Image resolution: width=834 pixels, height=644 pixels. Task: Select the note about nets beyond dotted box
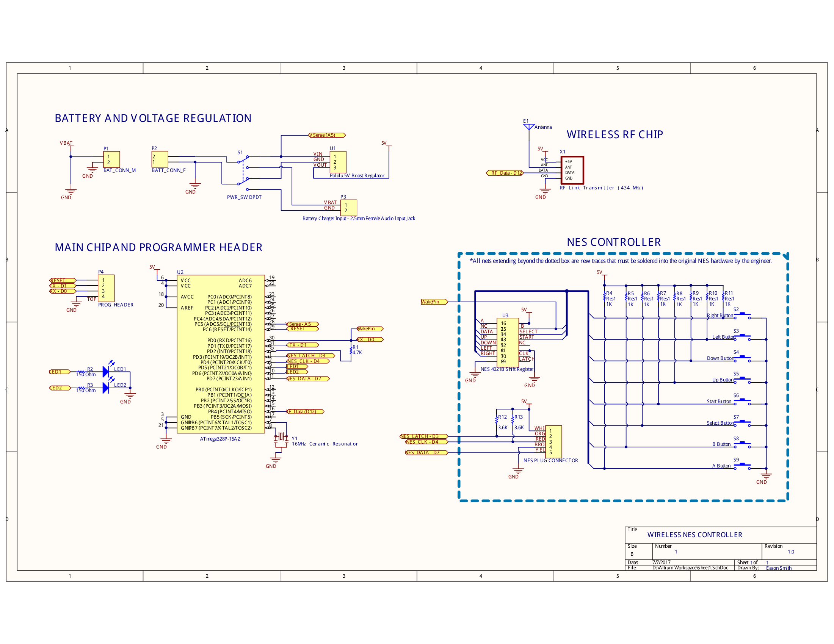point(621,261)
